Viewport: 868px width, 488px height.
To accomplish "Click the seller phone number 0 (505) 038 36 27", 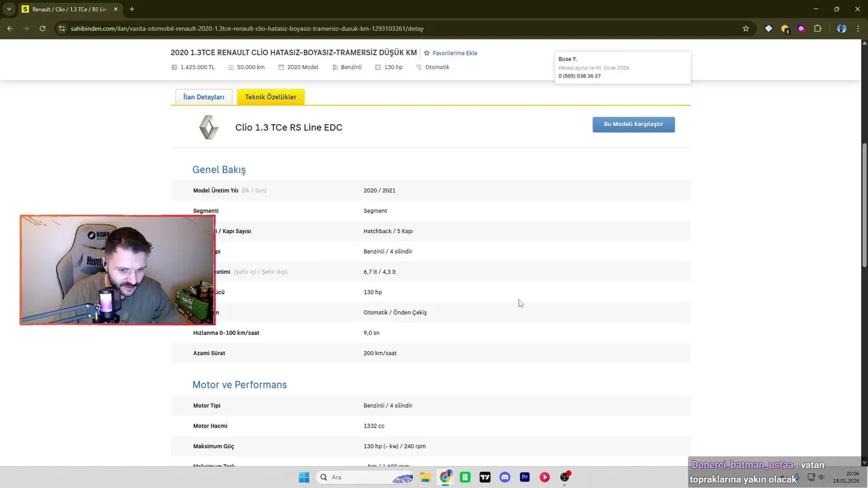I will pyautogui.click(x=579, y=76).
